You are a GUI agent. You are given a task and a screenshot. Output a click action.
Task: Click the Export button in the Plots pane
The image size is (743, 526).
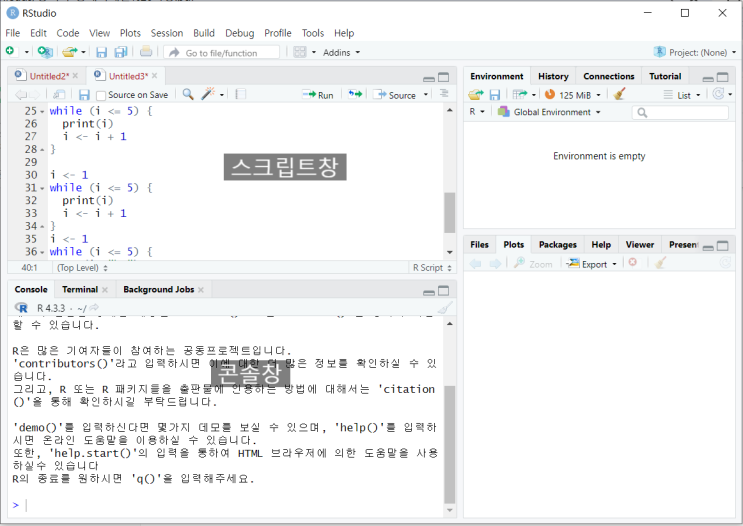click(591, 263)
